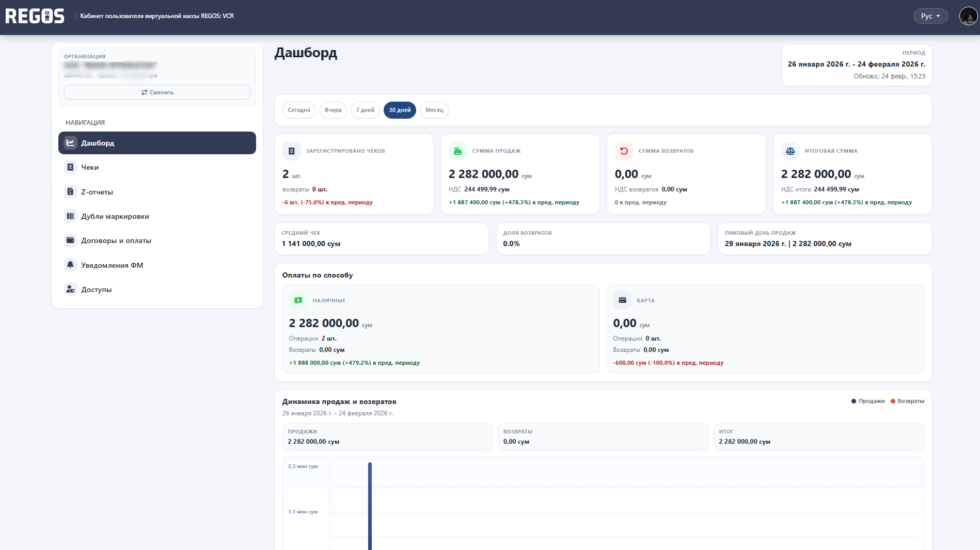Click the Дубли маркировки barcode icon
Screen dimensions: 980x550
click(70, 216)
